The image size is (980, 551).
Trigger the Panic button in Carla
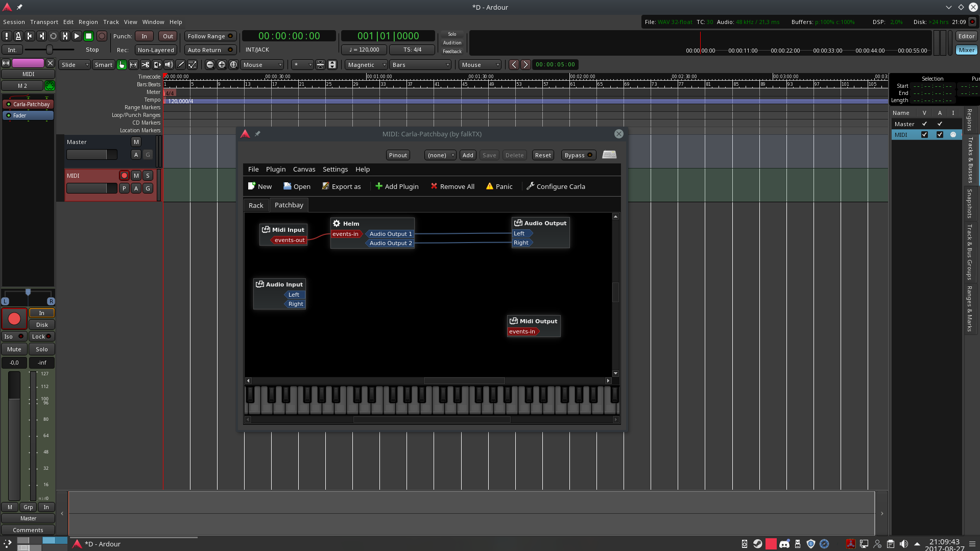click(x=498, y=186)
